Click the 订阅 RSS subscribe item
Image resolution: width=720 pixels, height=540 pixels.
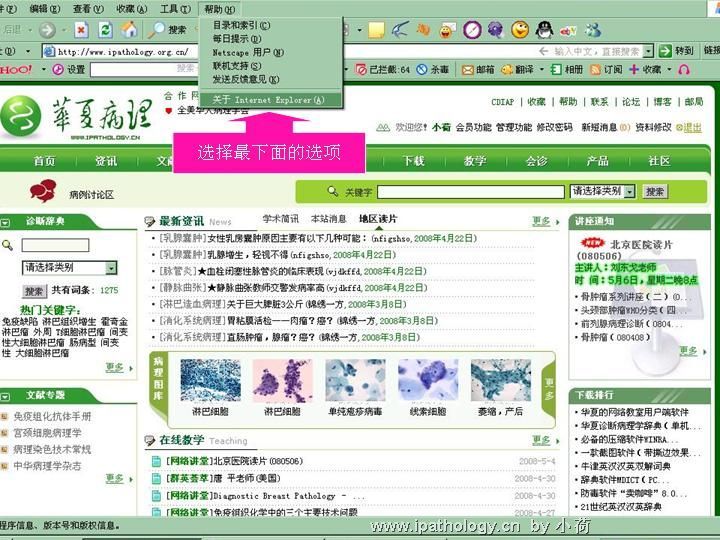tap(606, 69)
